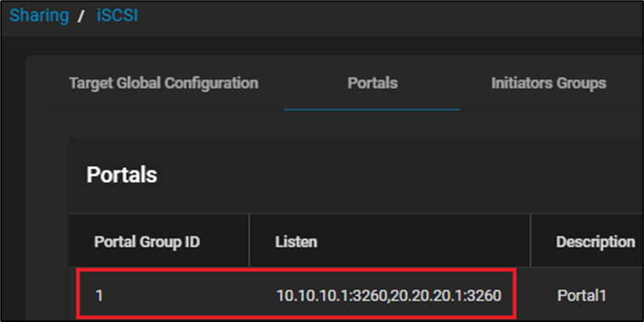Viewport: 644px width, 322px height.
Task: Click empty header space right of Listen label
Action: pos(423,242)
